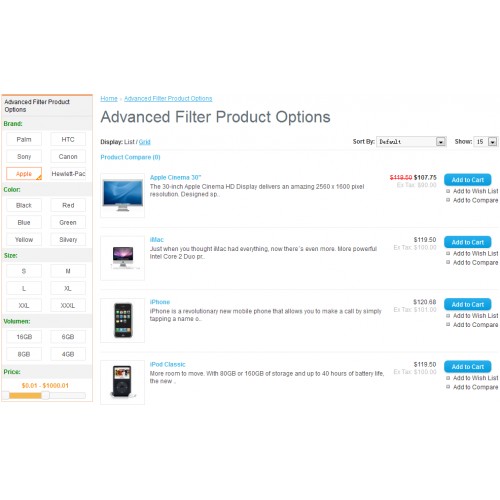The height and width of the screenshot is (500, 500).
Task: Open the iMac product image
Action: pos(122,258)
